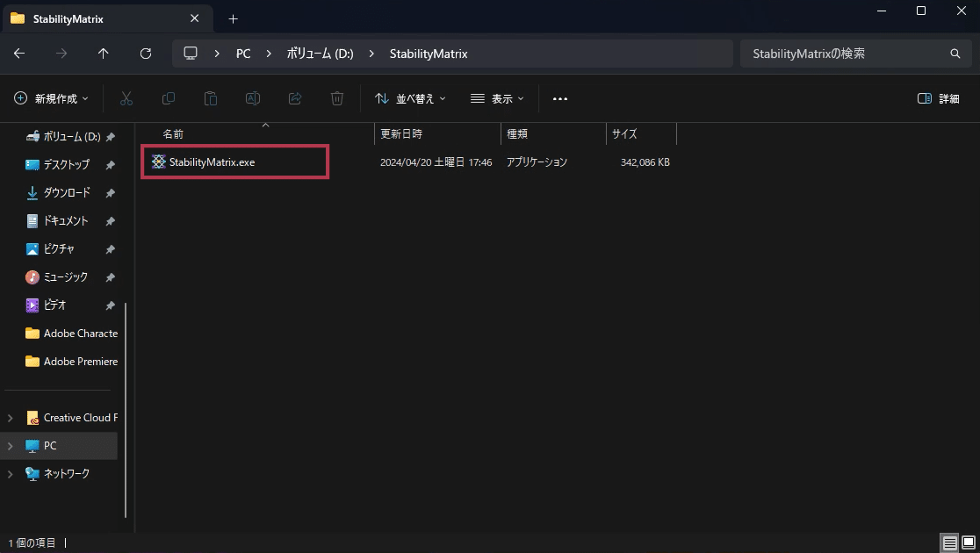Viewport: 980px width, 553px height.
Task: Click chevron before StabilityMatrix in address bar
Action: [x=371, y=54]
